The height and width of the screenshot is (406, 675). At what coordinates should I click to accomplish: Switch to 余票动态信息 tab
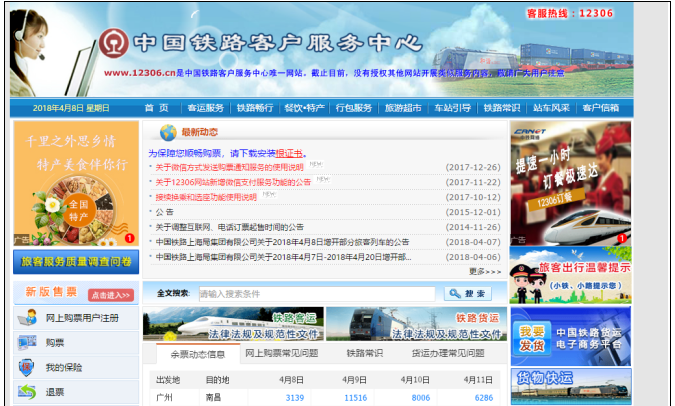[198, 354]
